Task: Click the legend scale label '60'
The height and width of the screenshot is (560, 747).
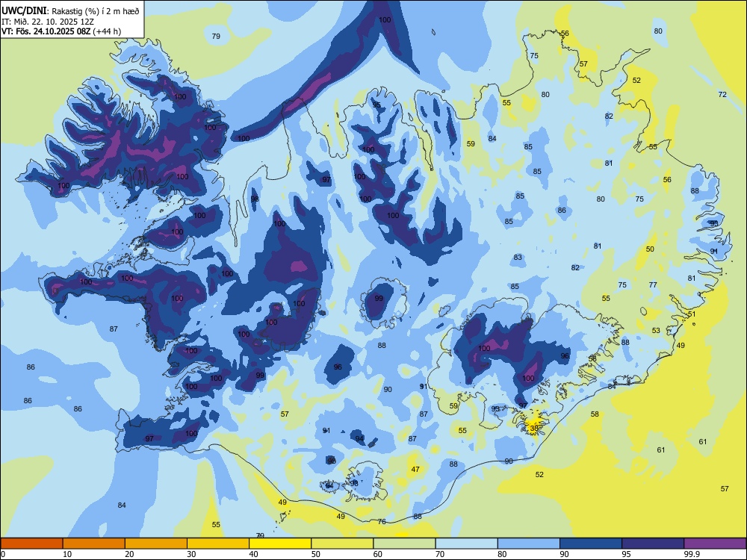Action: pyautogui.click(x=378, y=554)
